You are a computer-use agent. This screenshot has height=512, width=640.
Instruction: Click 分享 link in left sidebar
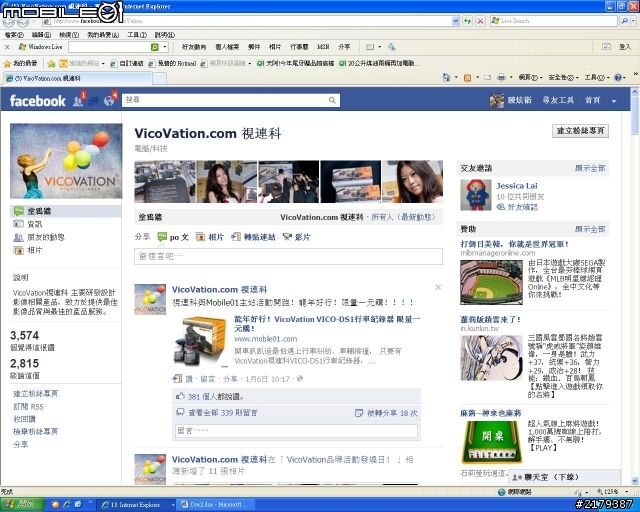pos(21,445)
